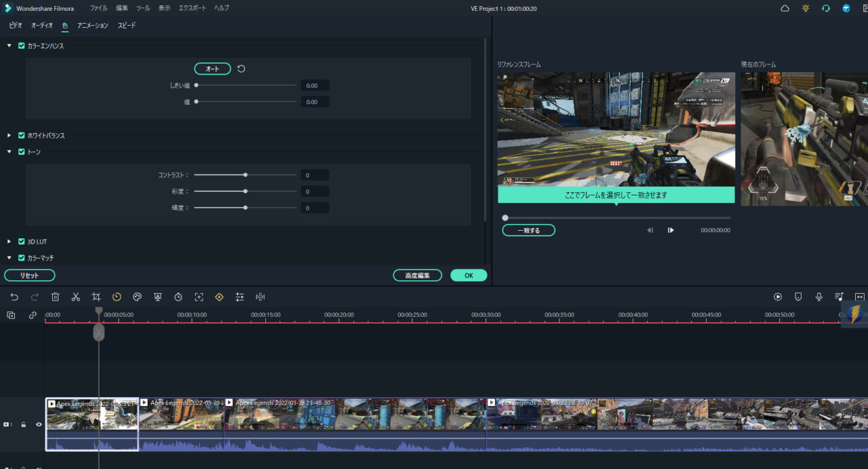Open the speed control icon

tap(117, 297)
